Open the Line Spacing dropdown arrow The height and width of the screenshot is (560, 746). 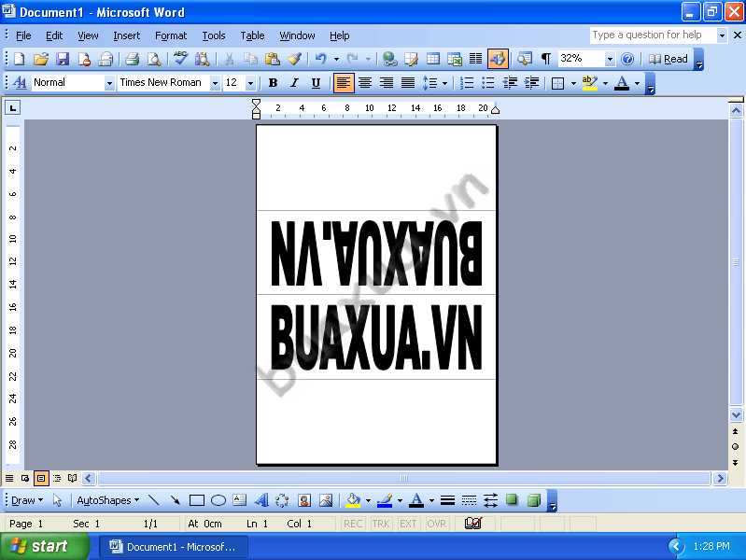click(x=444, y=83)
